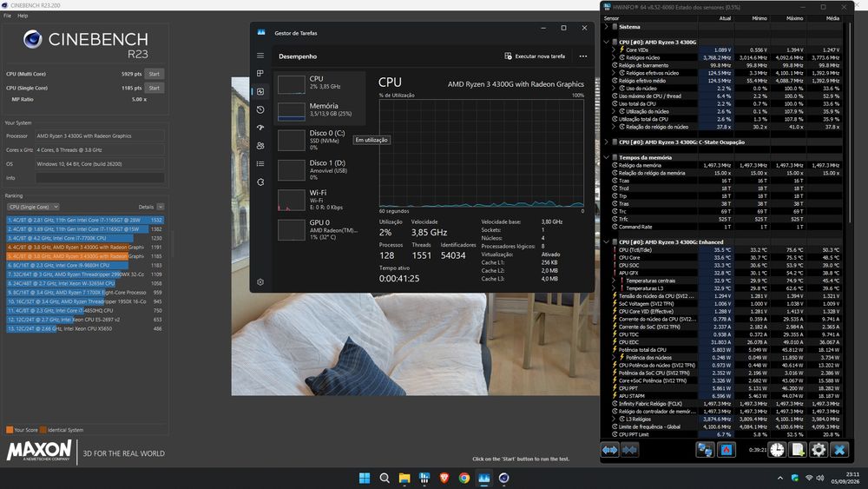Click the Média column header in HWiNFO
Image resolution: width=868 pixels, height=489 pixels.
(832, 18)
